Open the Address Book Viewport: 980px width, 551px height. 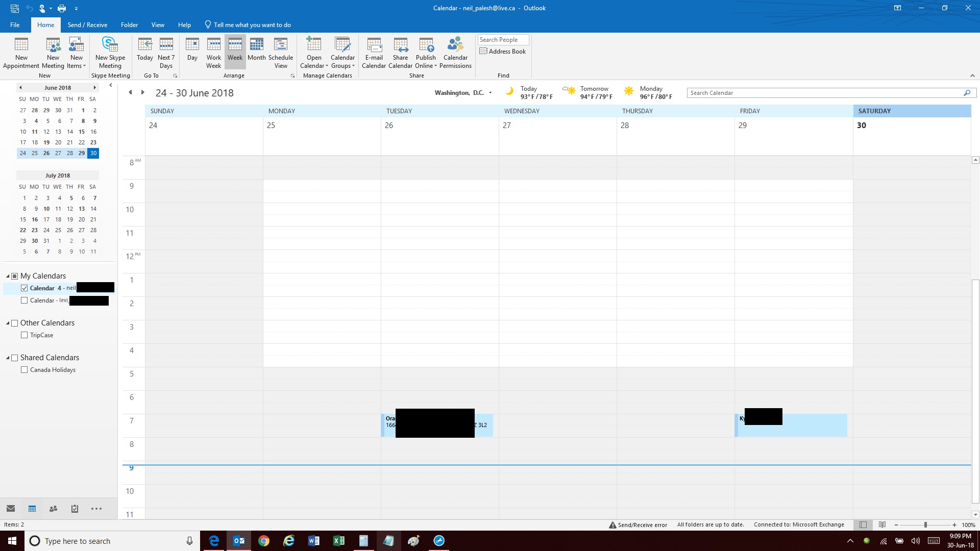503,52
